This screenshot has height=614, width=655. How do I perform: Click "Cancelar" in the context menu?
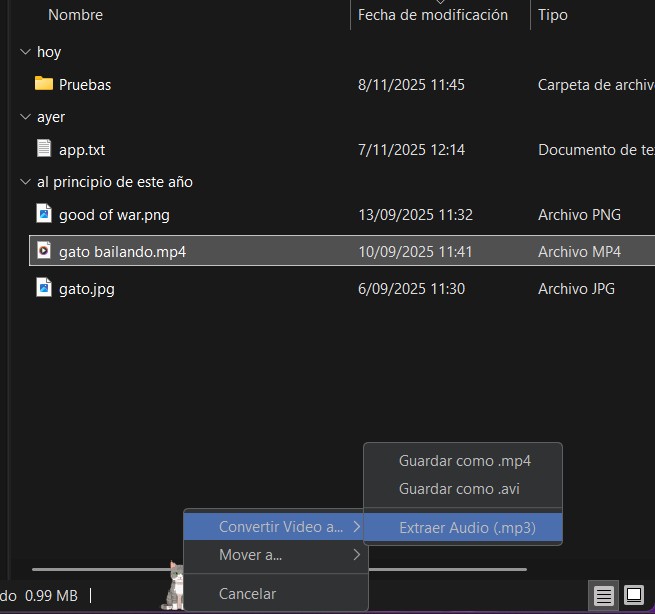click(x=247, y=594)
